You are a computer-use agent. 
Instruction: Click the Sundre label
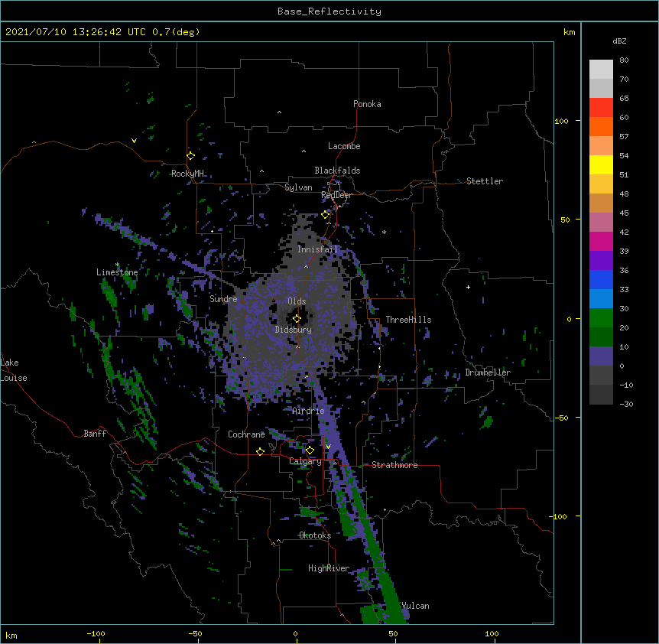click(223, 299)
